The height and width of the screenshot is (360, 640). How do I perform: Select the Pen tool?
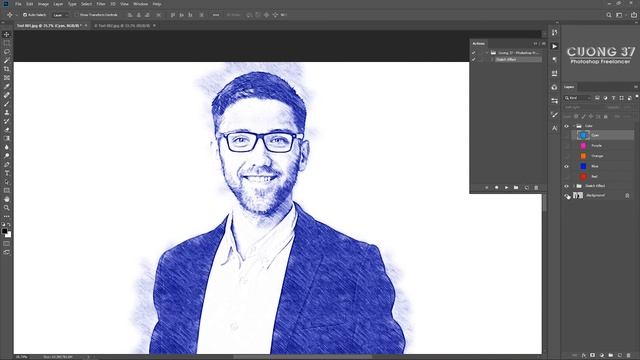(7, 164)
